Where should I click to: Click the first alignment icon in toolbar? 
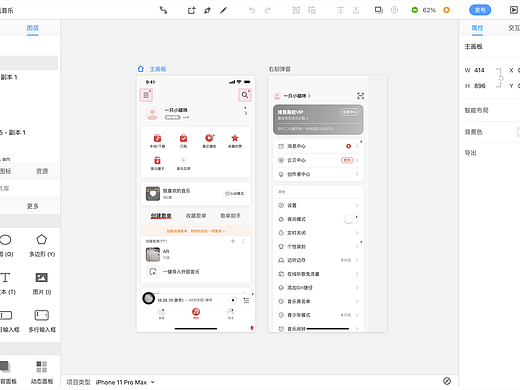point(340,10)
